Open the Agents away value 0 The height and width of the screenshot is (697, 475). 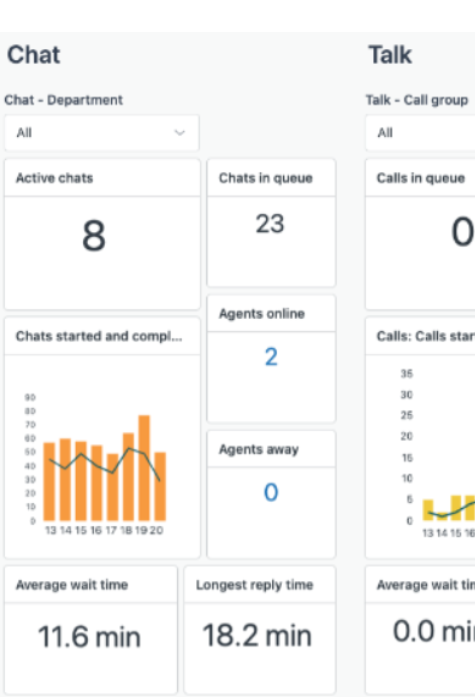coord(271,492)
